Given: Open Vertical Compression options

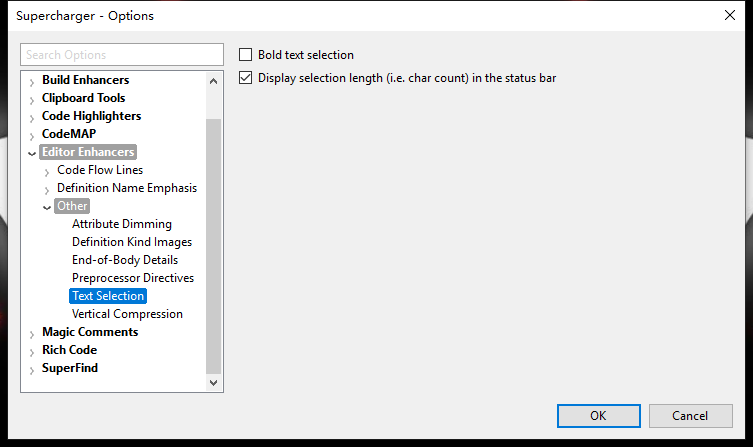Looking at the screenshot, I should pos(127,314).
